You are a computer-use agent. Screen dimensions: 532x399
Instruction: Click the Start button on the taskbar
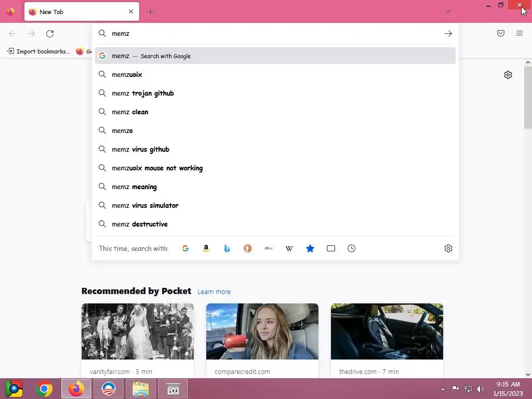pos(14,389)
